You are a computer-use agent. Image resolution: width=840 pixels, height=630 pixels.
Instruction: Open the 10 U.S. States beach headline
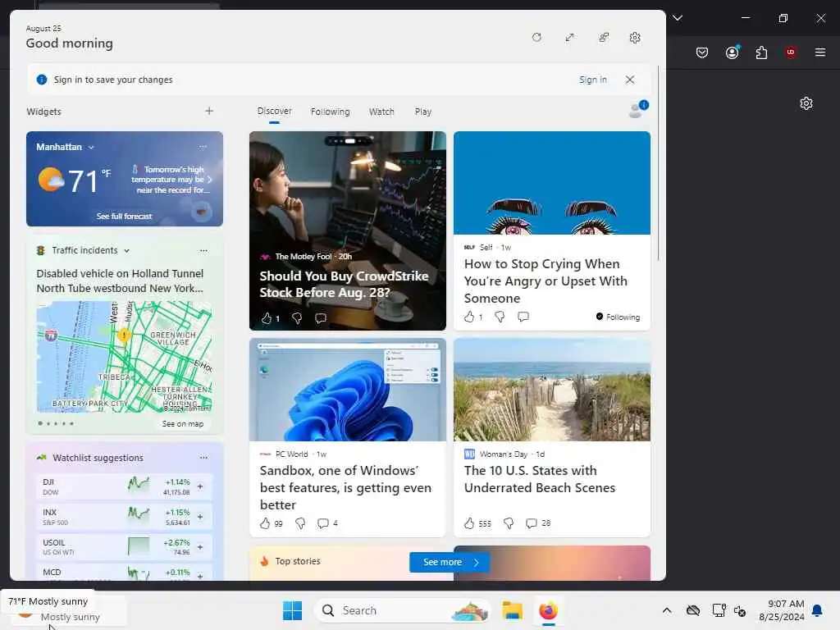[x=540, y=479]
